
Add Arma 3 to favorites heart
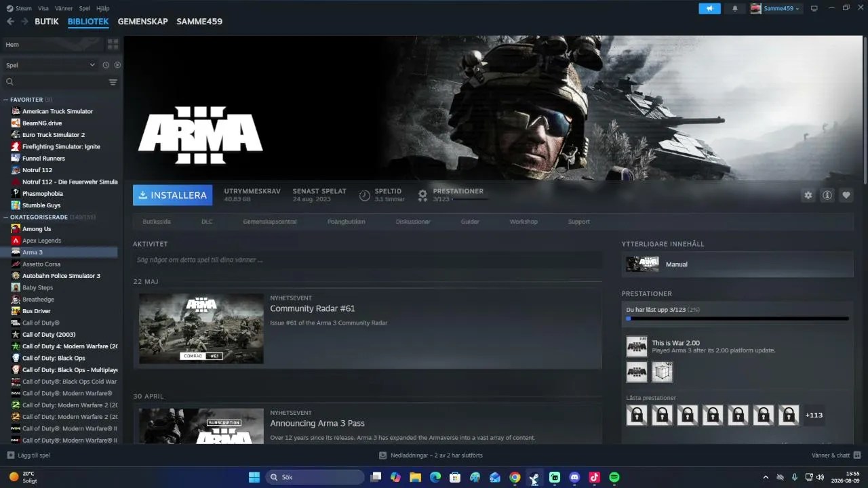(846, 195)
